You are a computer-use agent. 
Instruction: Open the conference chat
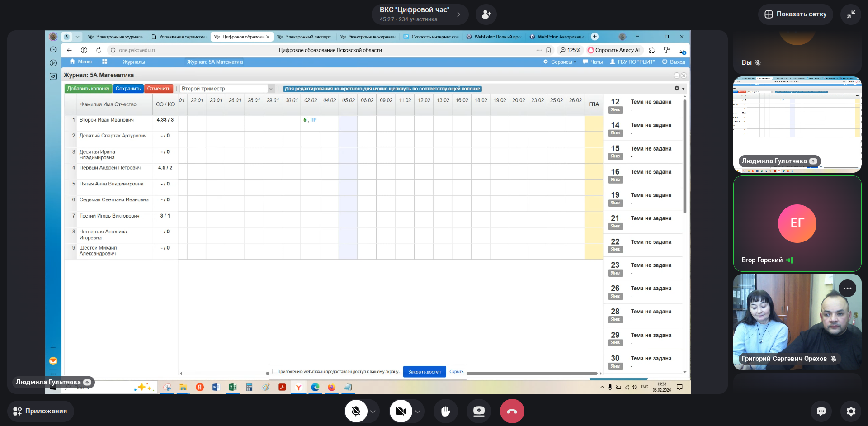[x=821, y=411]
